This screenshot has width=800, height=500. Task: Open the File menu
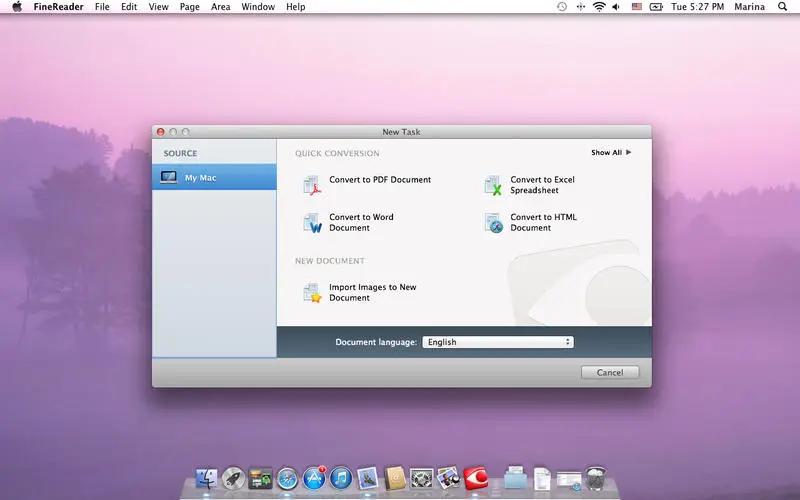tap(102, 7)
